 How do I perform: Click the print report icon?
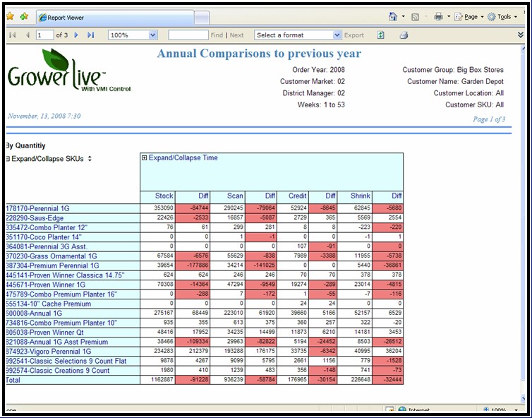[x=404, y=35]
